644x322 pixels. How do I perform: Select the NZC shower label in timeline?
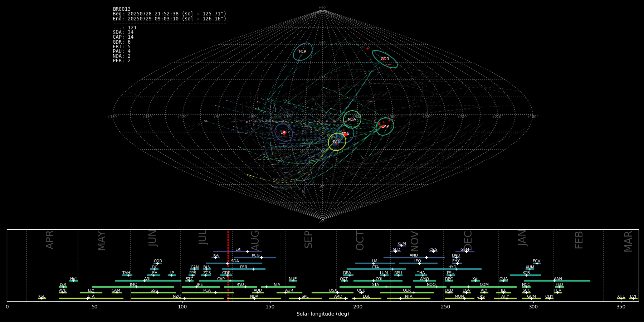pyautogui.click(x=177, y=297)
